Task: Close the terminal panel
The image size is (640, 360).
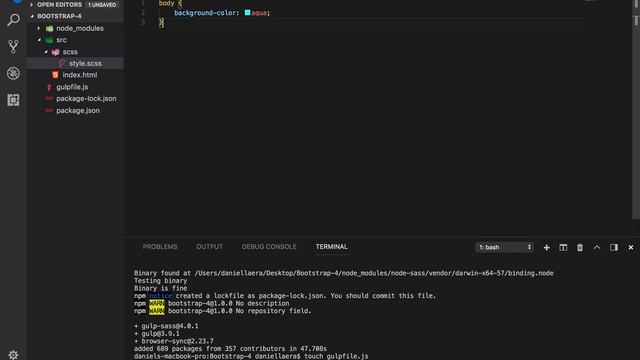Action: click(631, 247)
